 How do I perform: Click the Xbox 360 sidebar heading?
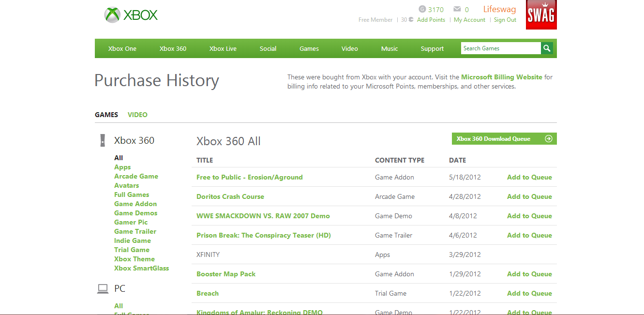[134, 140]
